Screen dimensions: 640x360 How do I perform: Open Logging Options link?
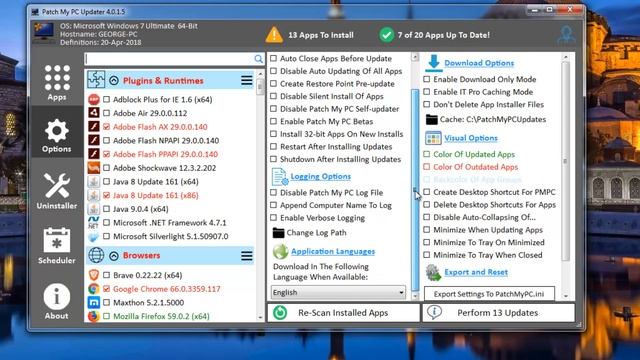point(320,176)
